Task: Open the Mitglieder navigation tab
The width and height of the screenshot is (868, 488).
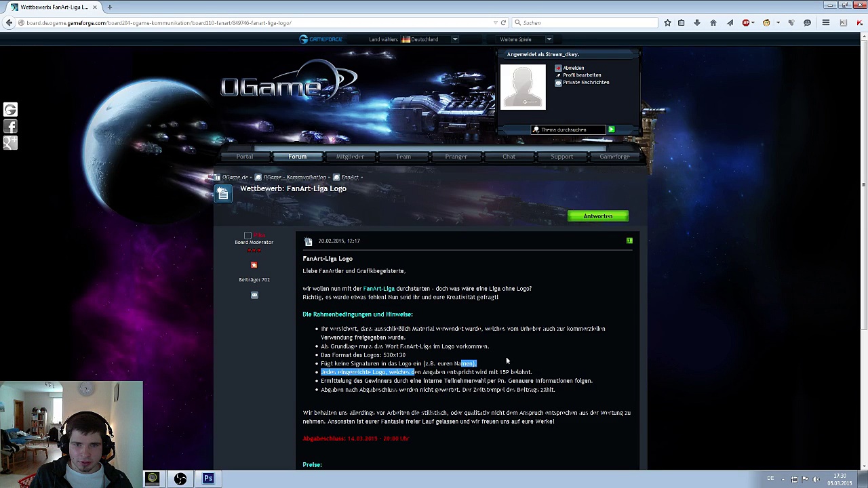Action: tap(350, 157)
